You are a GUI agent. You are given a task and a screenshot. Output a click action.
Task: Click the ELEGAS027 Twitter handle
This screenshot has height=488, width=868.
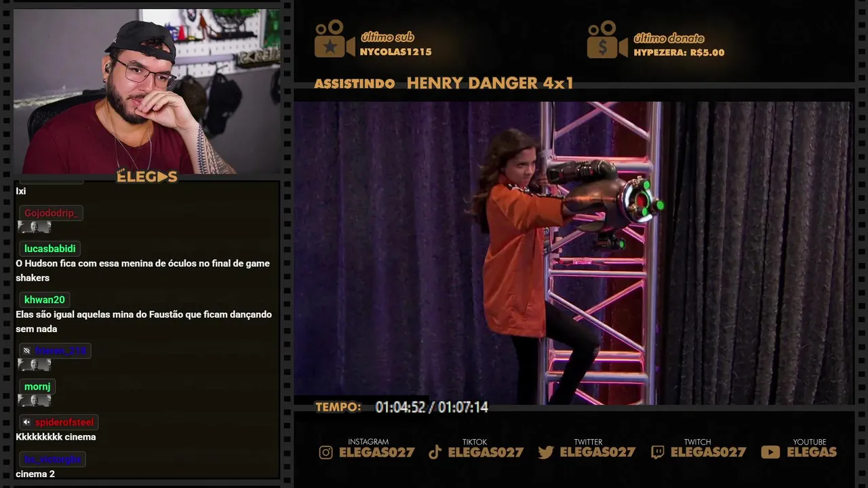click(x=597, y=452)
